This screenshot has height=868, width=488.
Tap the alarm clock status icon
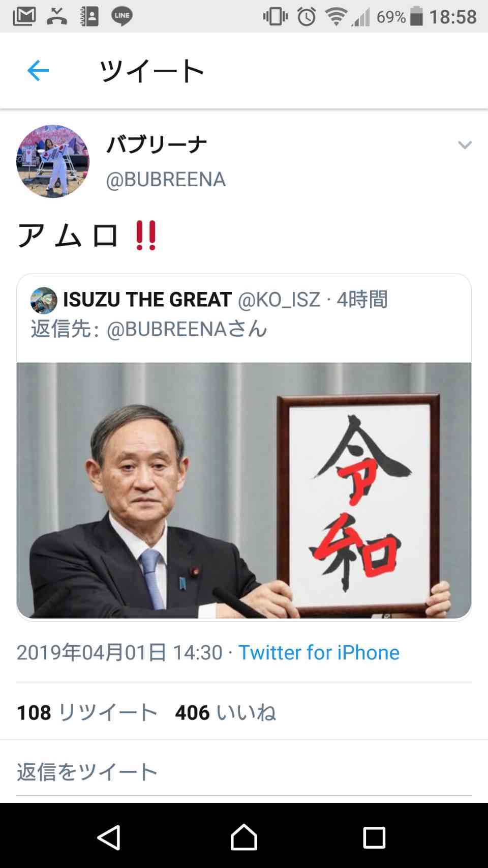(307, 17)
